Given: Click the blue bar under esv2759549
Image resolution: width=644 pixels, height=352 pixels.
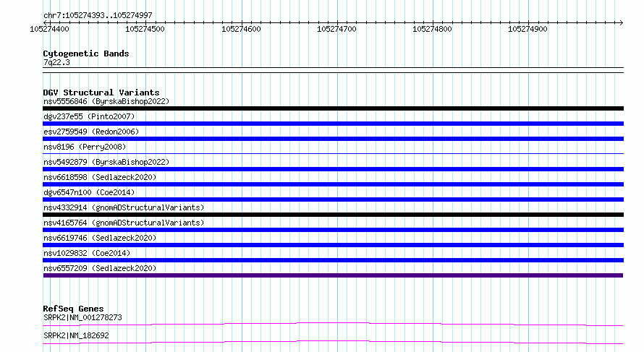Looking at the screenshot, I should pos(333,139).
